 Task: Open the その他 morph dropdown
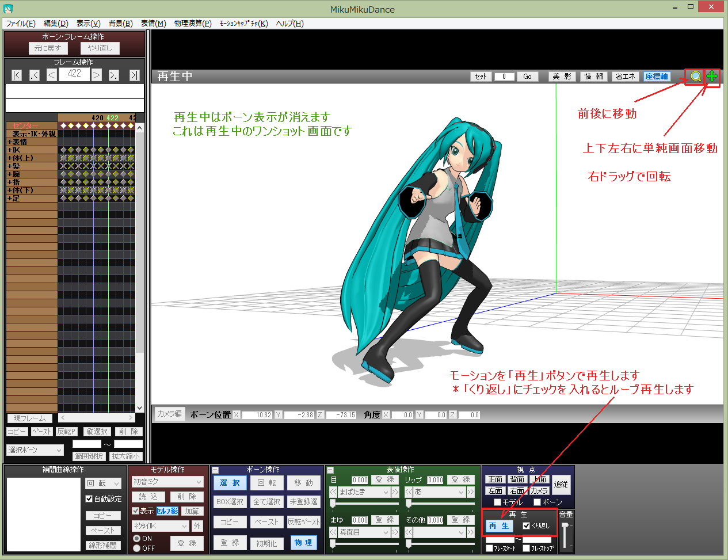(440, 532)
